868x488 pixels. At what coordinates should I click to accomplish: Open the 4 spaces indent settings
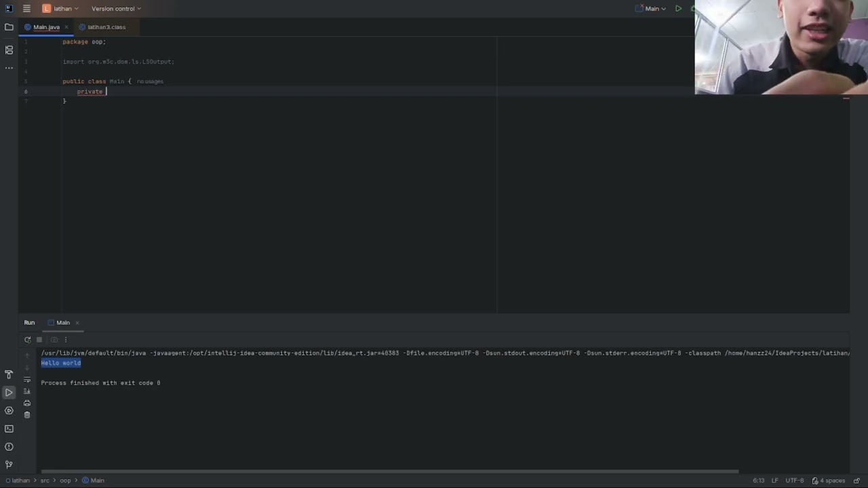[829, 481]
